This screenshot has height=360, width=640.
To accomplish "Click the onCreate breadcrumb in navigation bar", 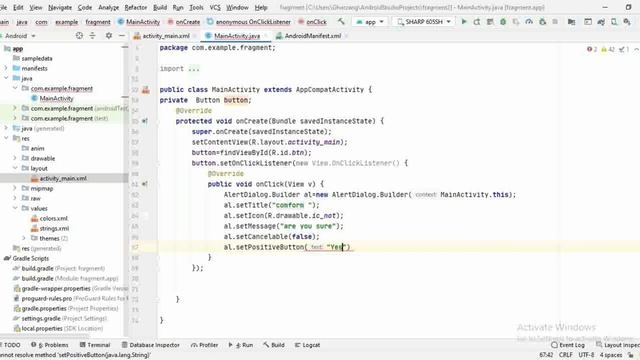I will pyautogui.click(x=184, y=22).
